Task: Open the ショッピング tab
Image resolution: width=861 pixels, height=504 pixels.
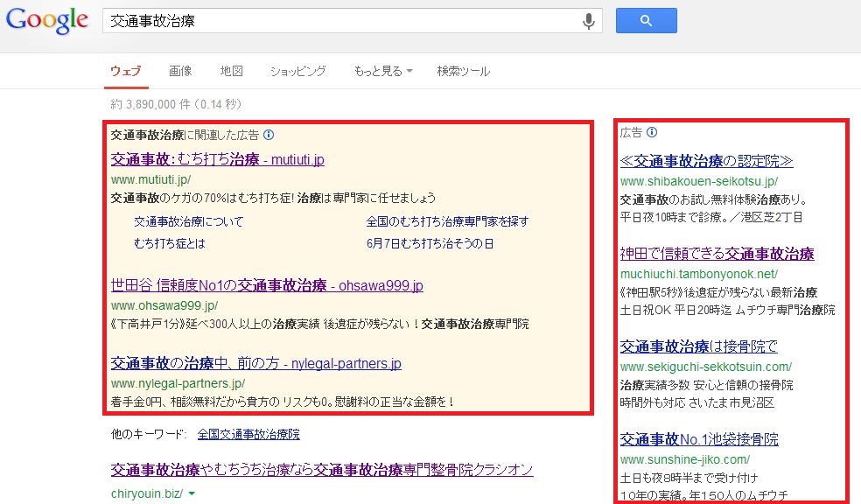Action: pyautogui.click(x=297, y=72)
